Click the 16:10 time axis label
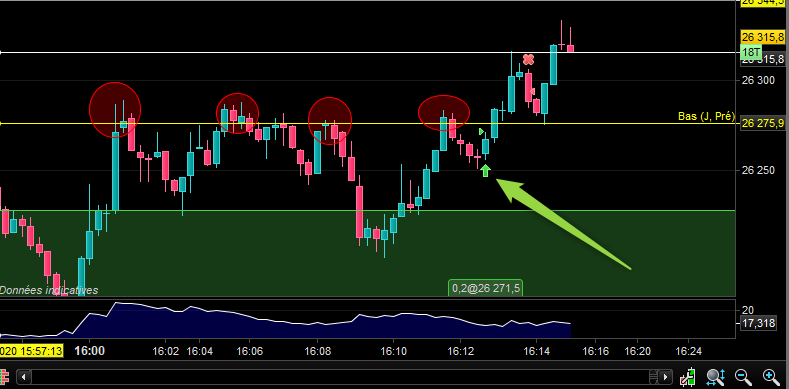789x389 pixels. point(393,351)
